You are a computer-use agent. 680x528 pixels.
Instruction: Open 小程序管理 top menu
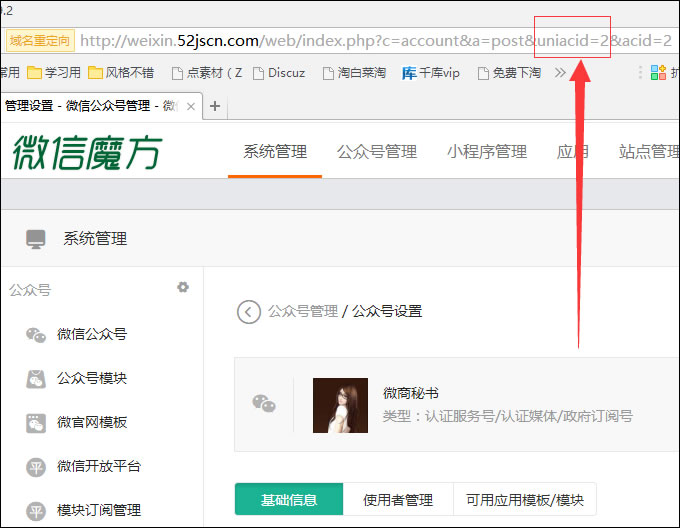pos(486,152)
